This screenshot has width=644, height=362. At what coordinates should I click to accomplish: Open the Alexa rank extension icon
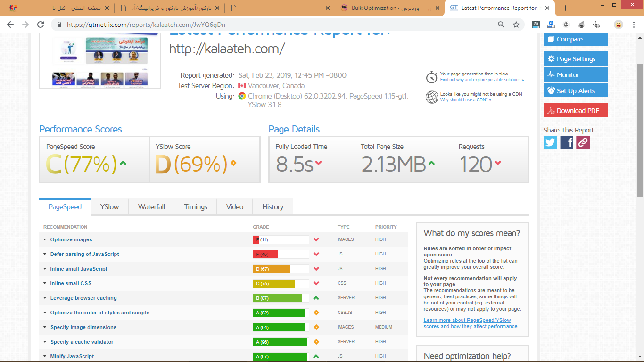point(551,25)
